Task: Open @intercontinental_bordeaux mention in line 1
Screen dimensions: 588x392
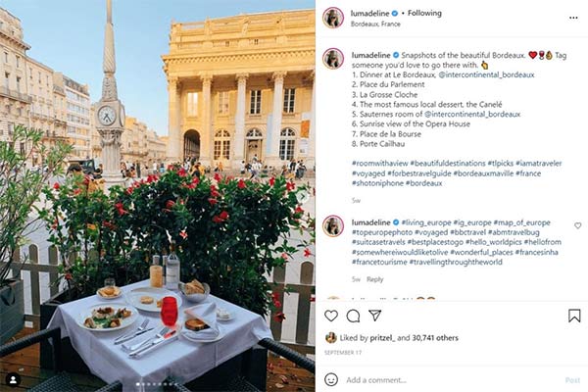Action: click(486, 74)
